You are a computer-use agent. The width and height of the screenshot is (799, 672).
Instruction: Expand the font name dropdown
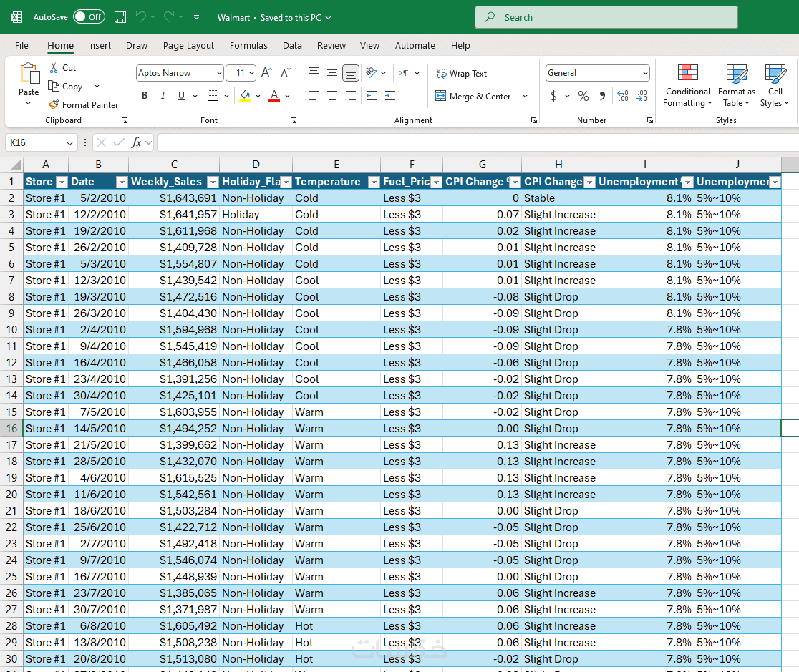(x=219, y=73)
